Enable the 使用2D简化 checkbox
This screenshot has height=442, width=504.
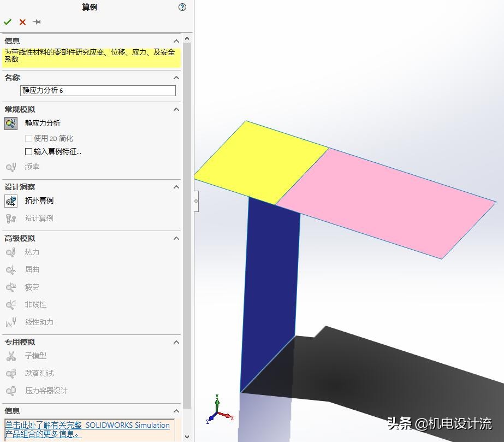point(28,138)
